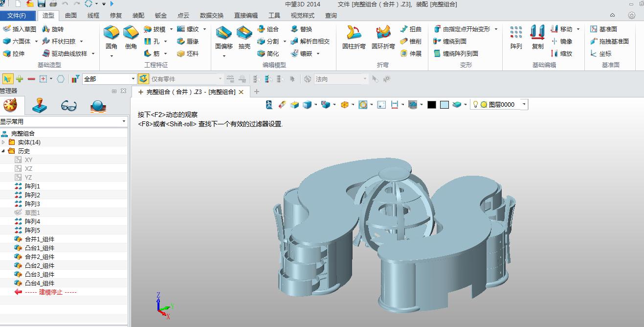Click the 扭曲 twist tool
The width and height of the screenshot is (644, 327).
(x=411, y=29)
